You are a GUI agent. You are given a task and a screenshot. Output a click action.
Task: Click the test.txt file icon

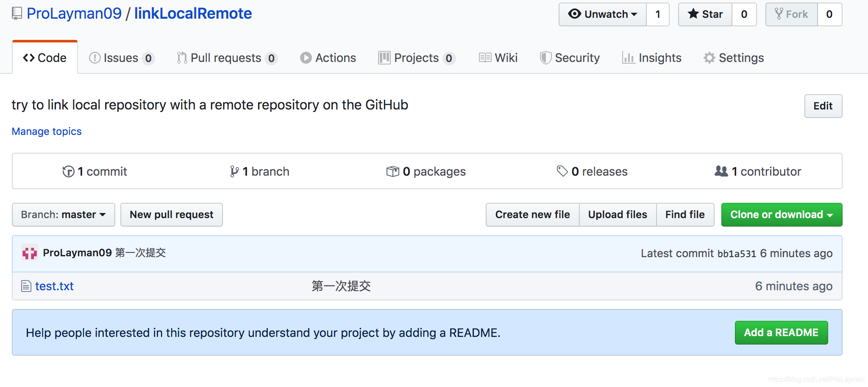[x=26, y=286]
